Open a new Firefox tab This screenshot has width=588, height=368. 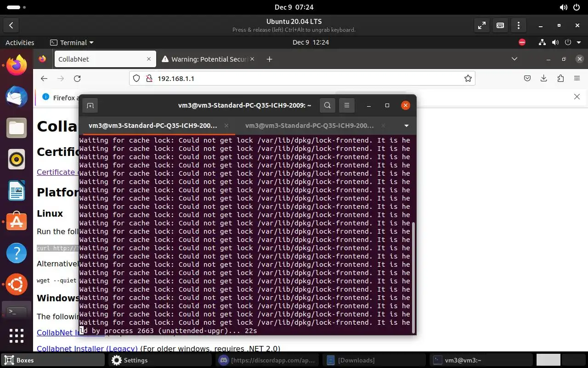(x=270, y=59)
